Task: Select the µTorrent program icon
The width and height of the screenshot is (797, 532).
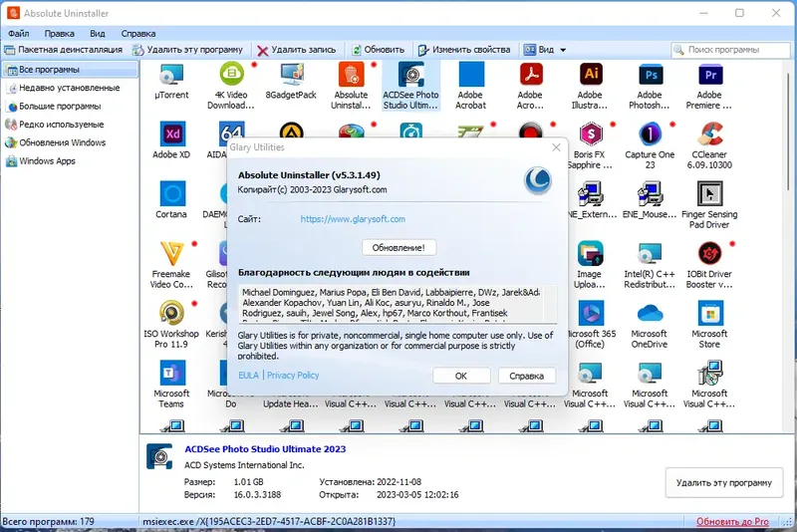Action: [171, 75]
